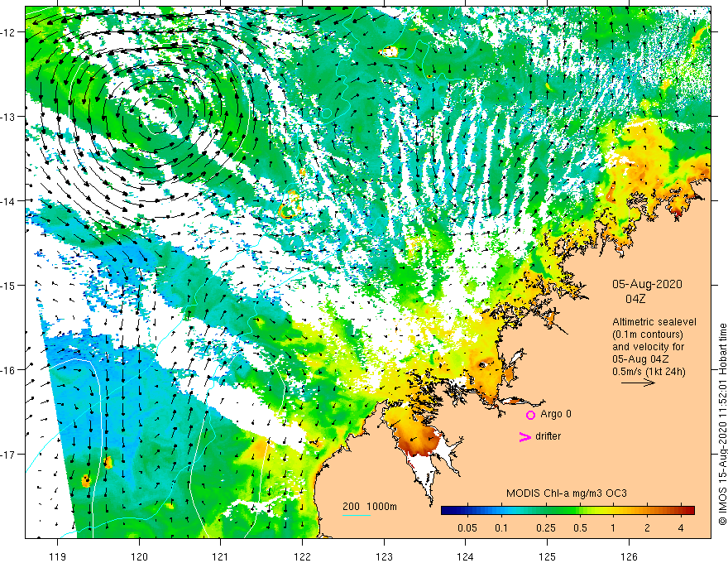Click the "MODIS Chl-a mg/m3 OC3" colorbar title
The width and height of the screenshot is (728, 563).
[567, 493]
